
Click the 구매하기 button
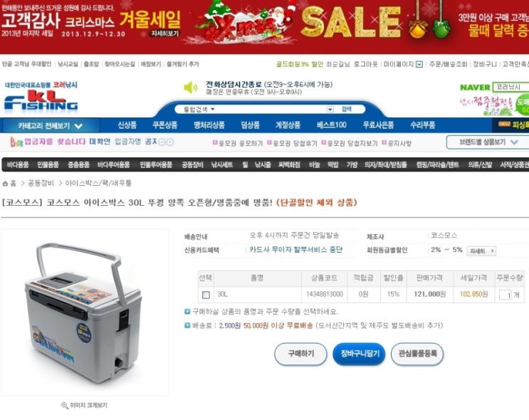coord(300,354)
